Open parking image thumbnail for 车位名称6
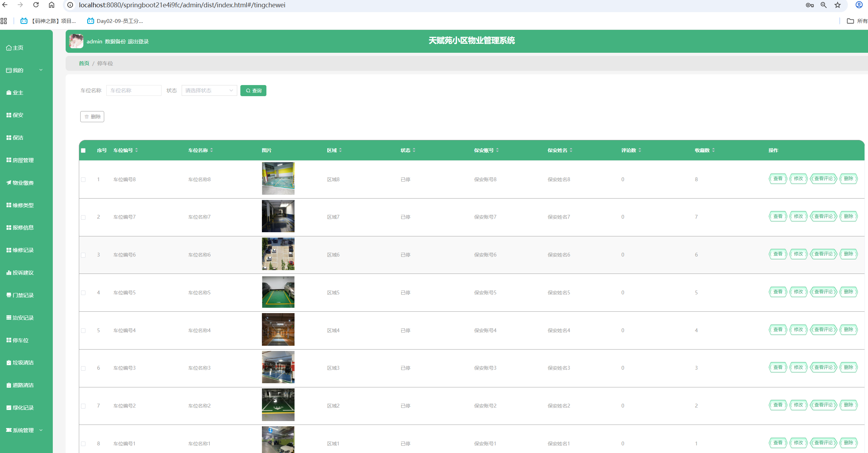868x453 pixels. pos(278,254)
